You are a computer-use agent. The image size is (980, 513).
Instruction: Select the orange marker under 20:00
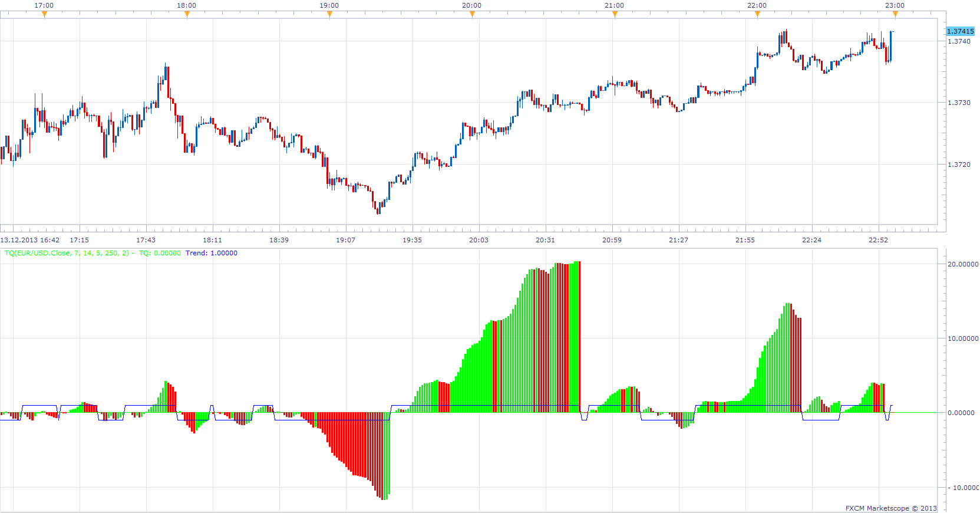[472, 14]
